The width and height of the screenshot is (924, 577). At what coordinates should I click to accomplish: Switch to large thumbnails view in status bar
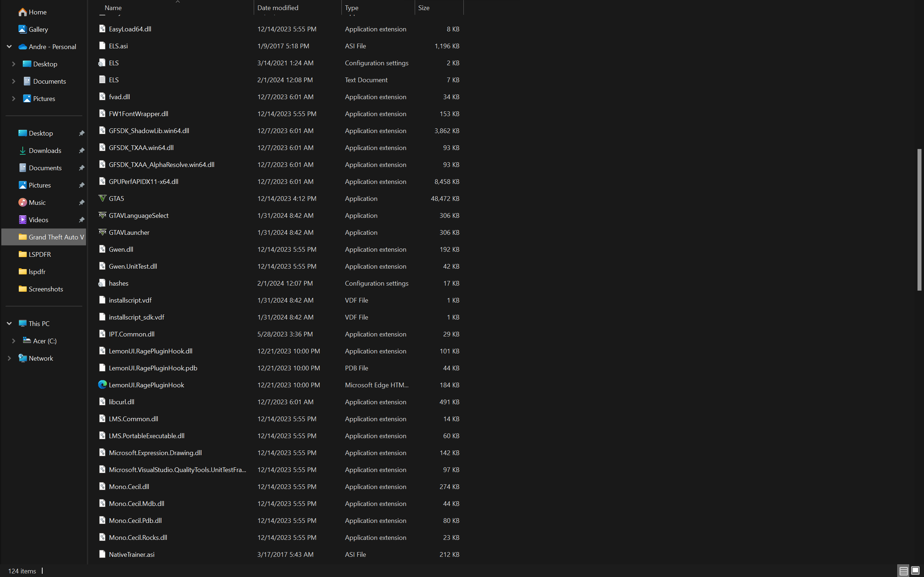[915, 571]
